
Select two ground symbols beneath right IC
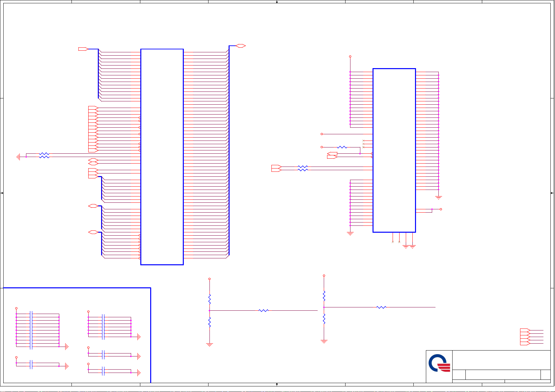click(x=409, y=247)
